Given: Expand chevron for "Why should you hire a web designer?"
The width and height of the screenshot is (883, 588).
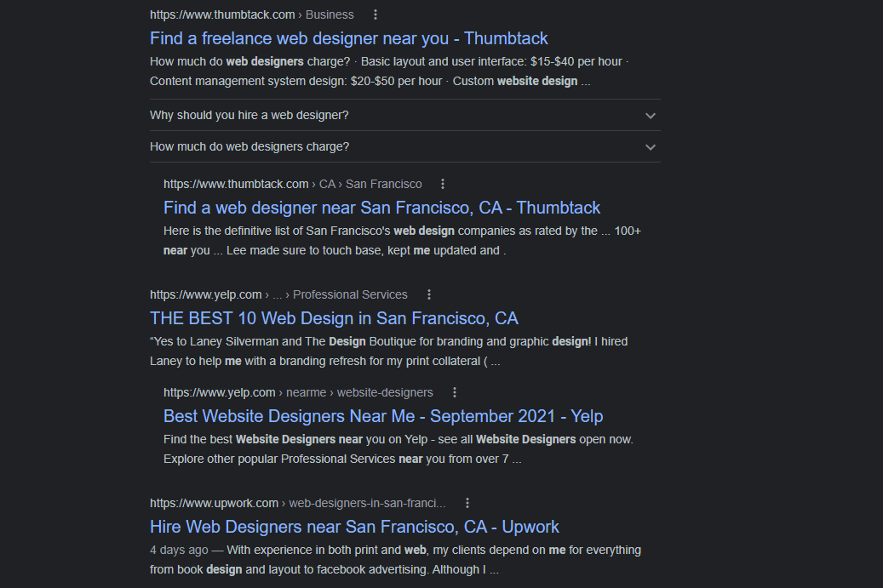Looking at the screenshot, I should click(651, 116).
